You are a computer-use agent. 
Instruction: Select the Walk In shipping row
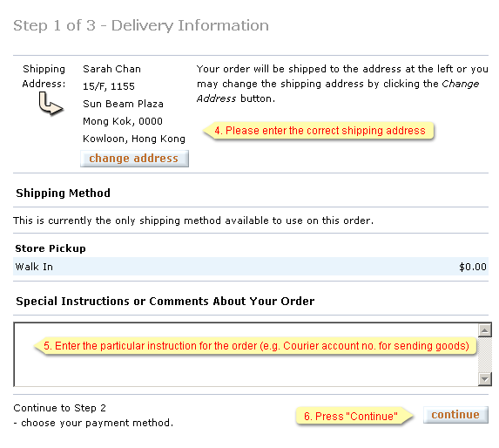[251, 267]
